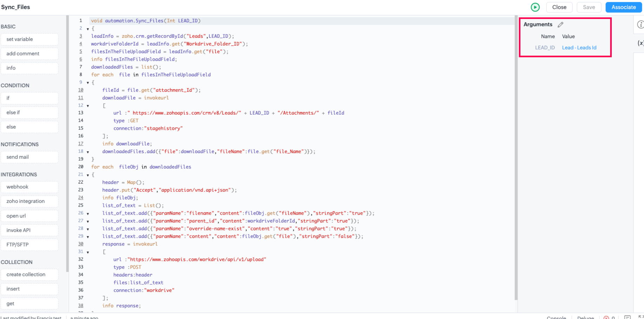Fold the invokeurl block at line 31
This screenshot has width=644, height=319.
(88, 252)
